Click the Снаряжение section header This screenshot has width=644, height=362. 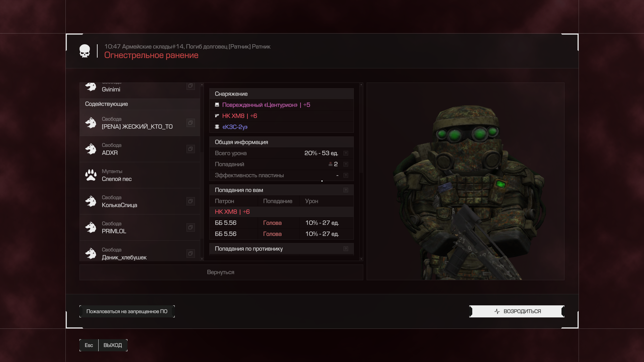tap(281, 94)
